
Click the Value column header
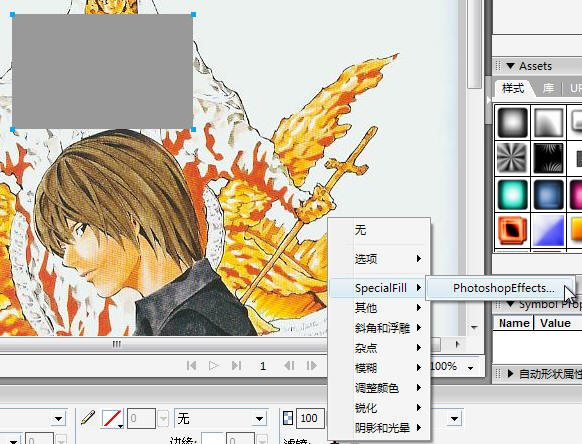558,323
